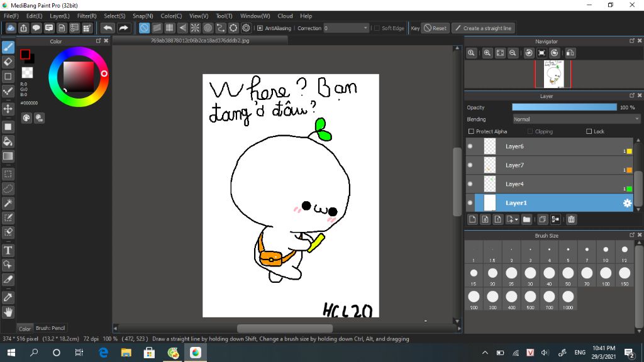Hide Layer7 visibility
The width and height of the screenshot is (644, 362).
(x=470, y=165)
